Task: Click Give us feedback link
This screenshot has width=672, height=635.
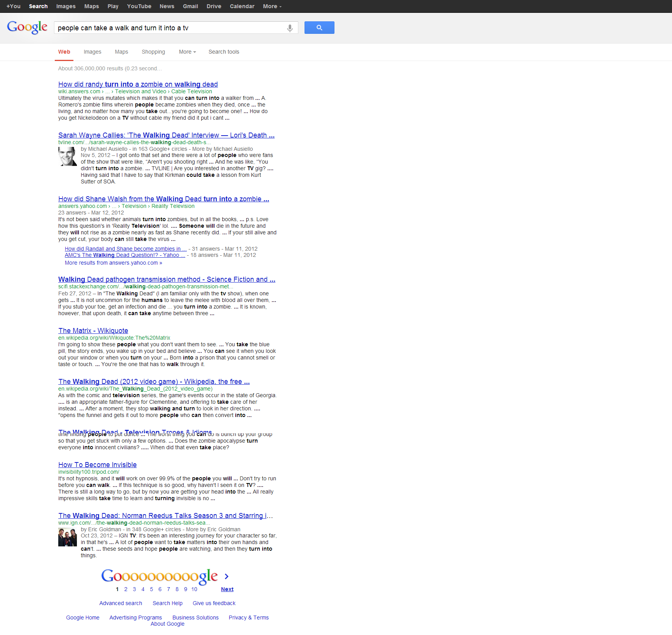Action: tap(214, 603)
